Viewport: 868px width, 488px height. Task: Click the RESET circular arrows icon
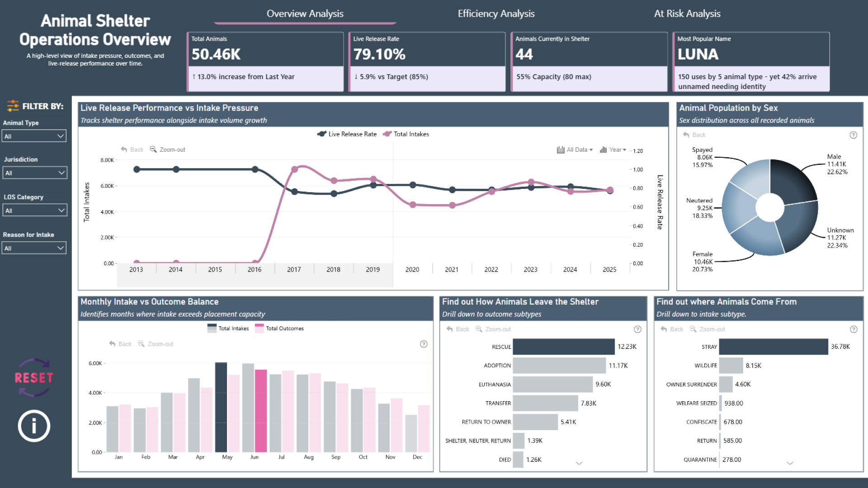tap(33, 378)
